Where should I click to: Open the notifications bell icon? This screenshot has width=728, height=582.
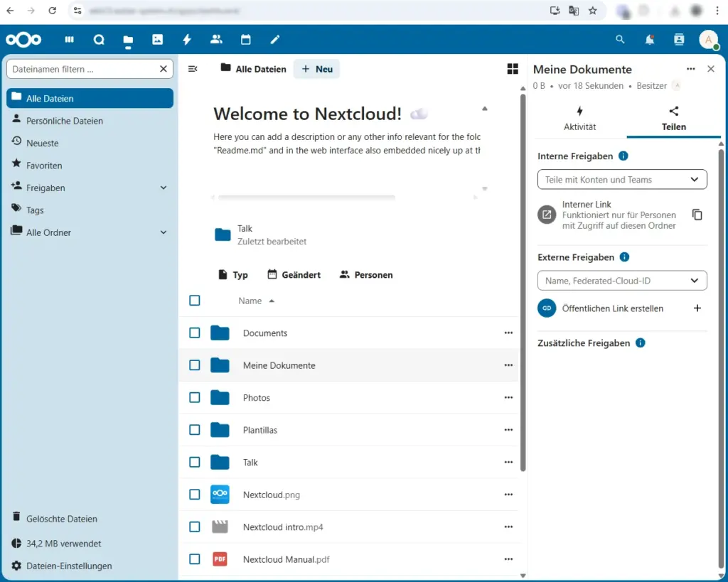coord(650,40)
